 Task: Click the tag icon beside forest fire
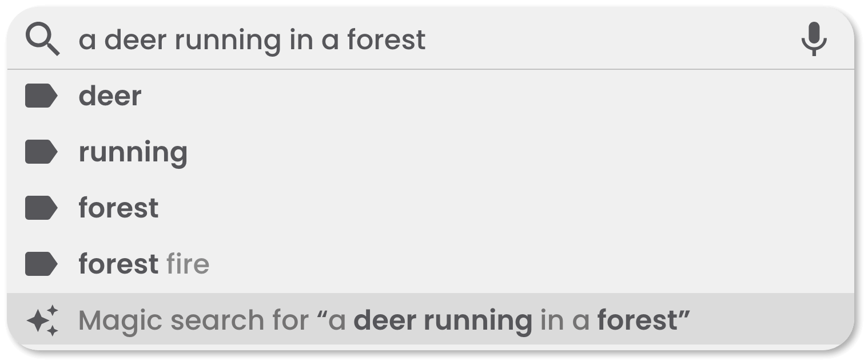41,264
